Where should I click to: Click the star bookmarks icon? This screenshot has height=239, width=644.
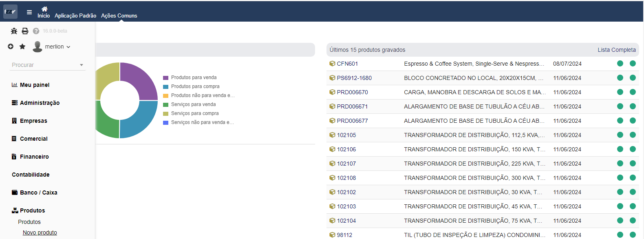[22, 46]
